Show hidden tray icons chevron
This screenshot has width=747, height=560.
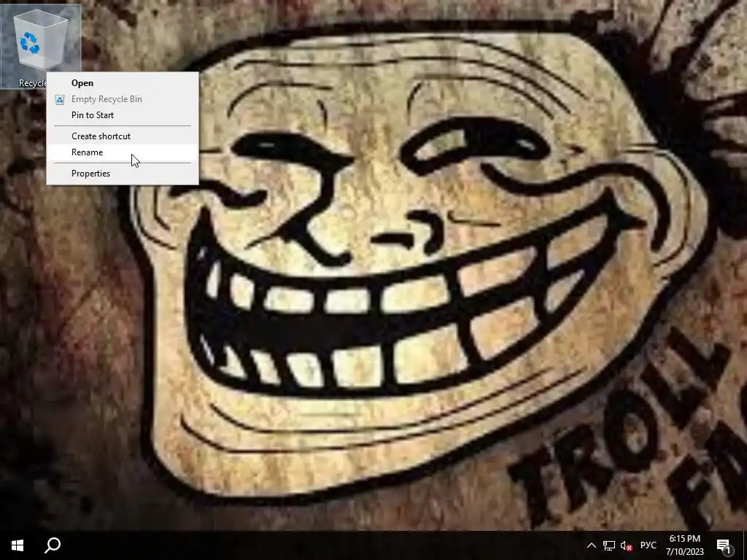pos(591,545)
